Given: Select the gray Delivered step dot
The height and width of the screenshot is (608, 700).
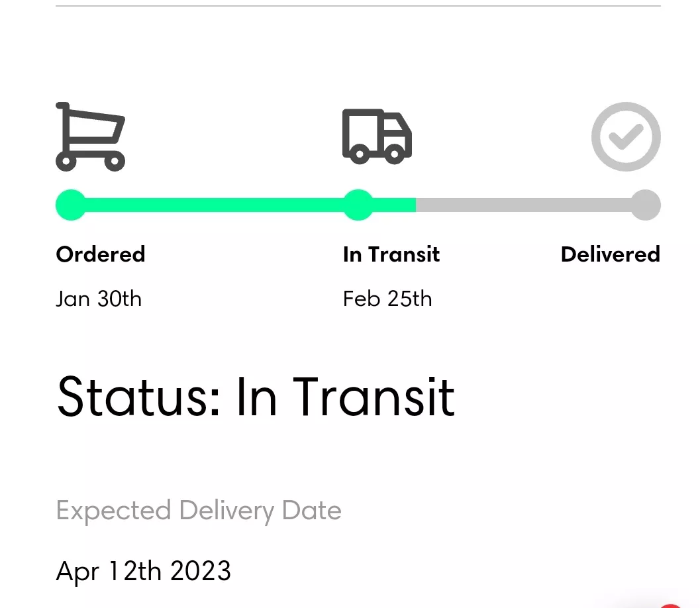Looking at the screenshot, I should (x=645, y=205).
